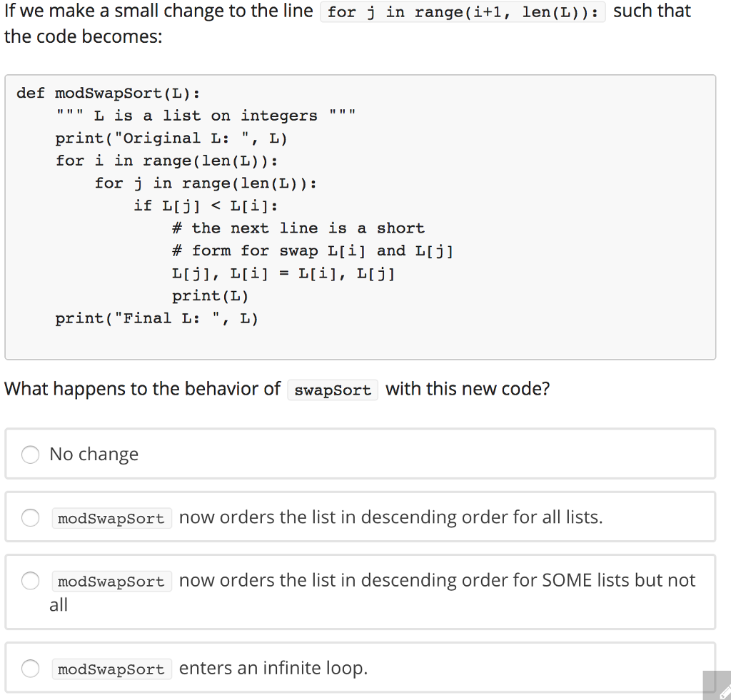Click the inline code chip reading swapSort
731x700 pixels.
[x=332, y=390]
